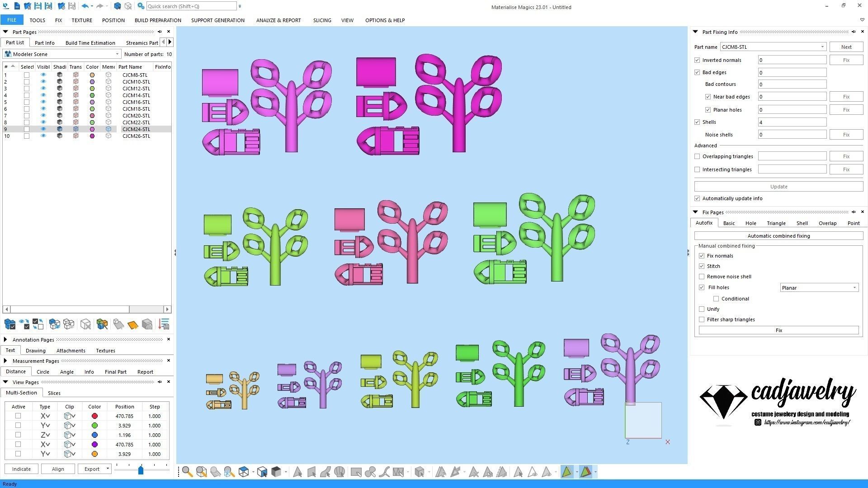The image size is (868, 488).
Task: Click the undo arrow icon
Action: 85,6
